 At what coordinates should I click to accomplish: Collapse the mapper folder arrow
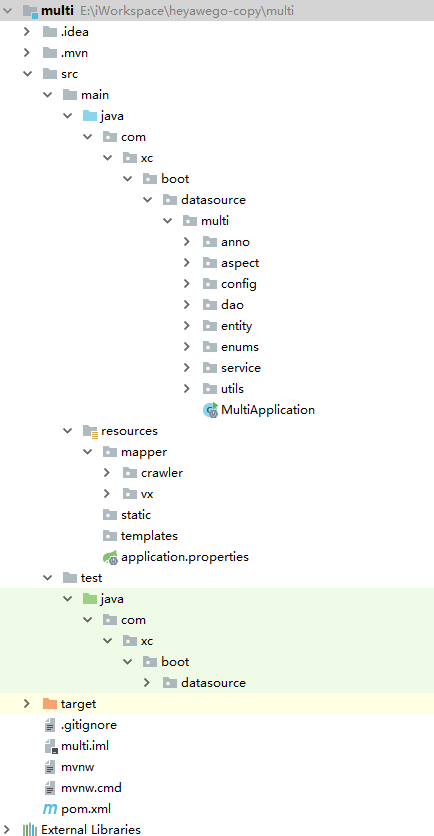(x=87, y=452)
